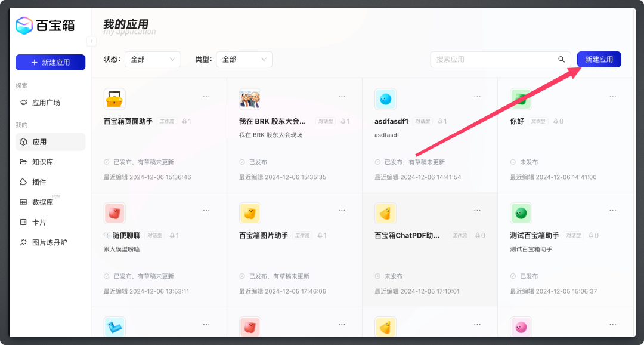
Task: Open more options for 我在 BRK 股东大会
Action: pyautogui.click(x=342, y=96)
